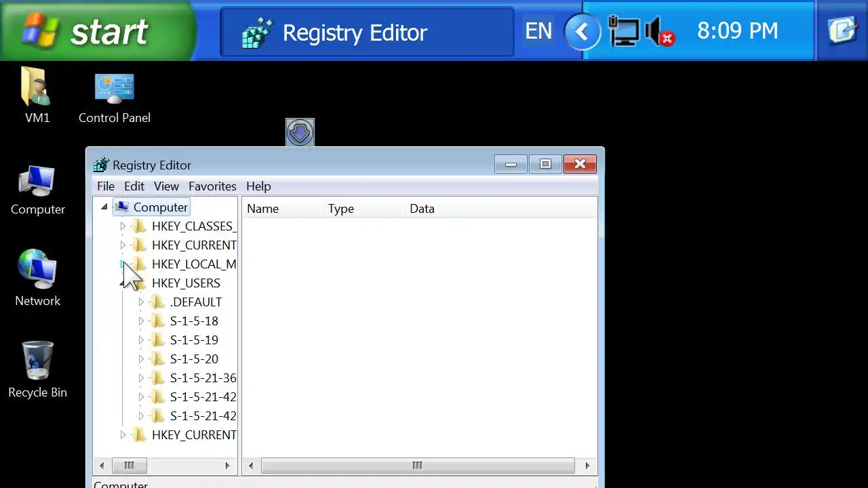The width and height of the screenshot is (868, 488).
Task: Open the View menu
Action: (x=166, y=186)
